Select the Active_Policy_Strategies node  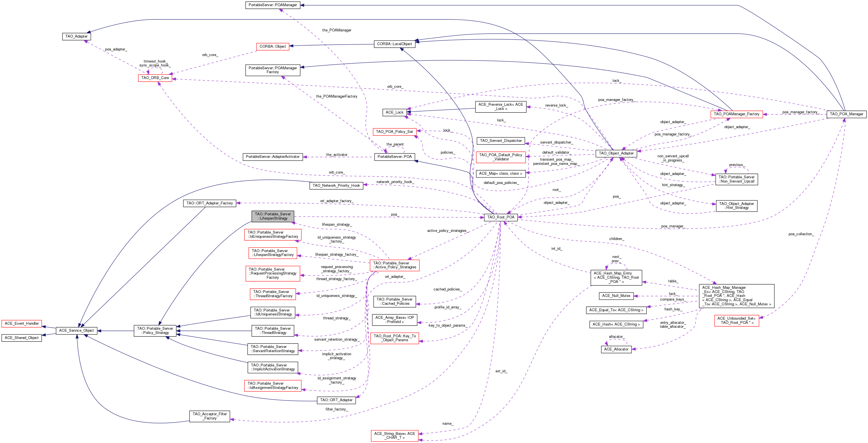(394, 265)
